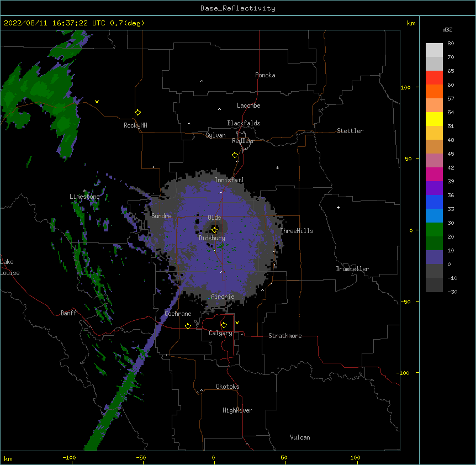Select the deep orange swatch below 60
The image size is (476, 465).
pos(434,91)
